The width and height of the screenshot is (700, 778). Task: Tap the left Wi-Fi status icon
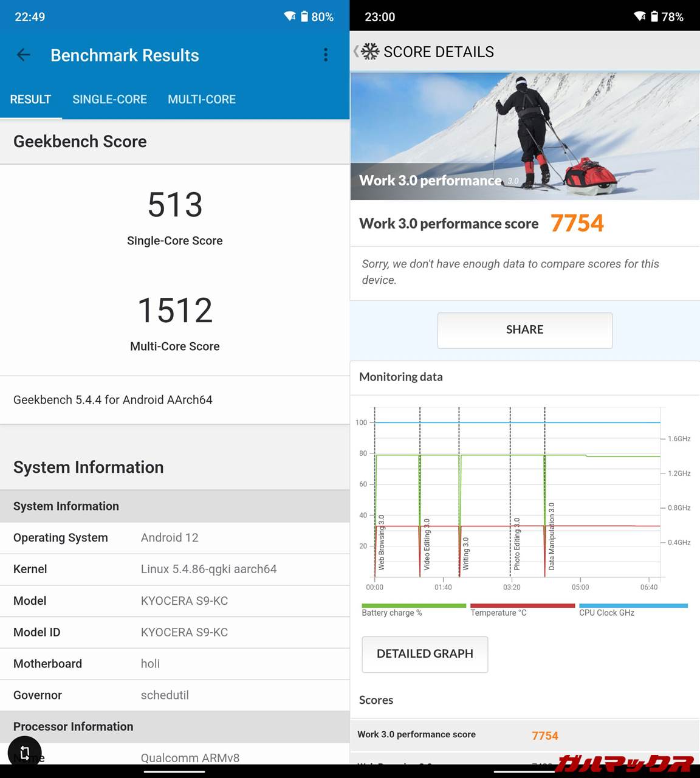coord(290,16)
